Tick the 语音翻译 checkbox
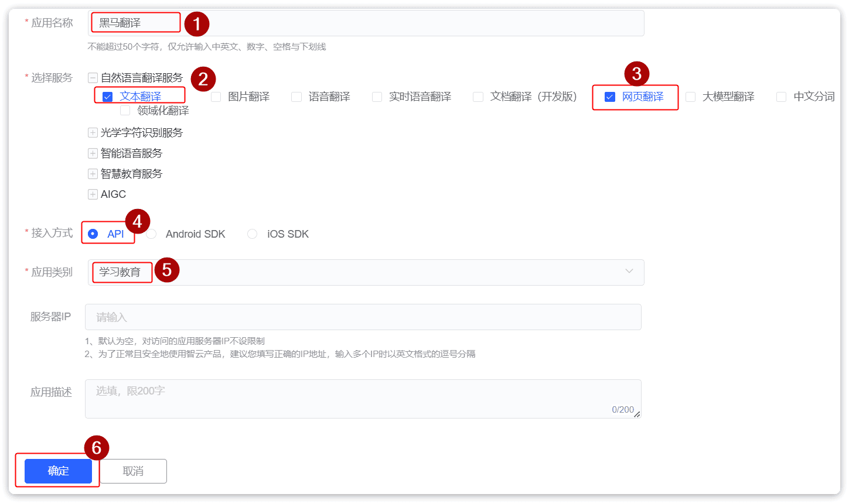 [x=296, y=97]
